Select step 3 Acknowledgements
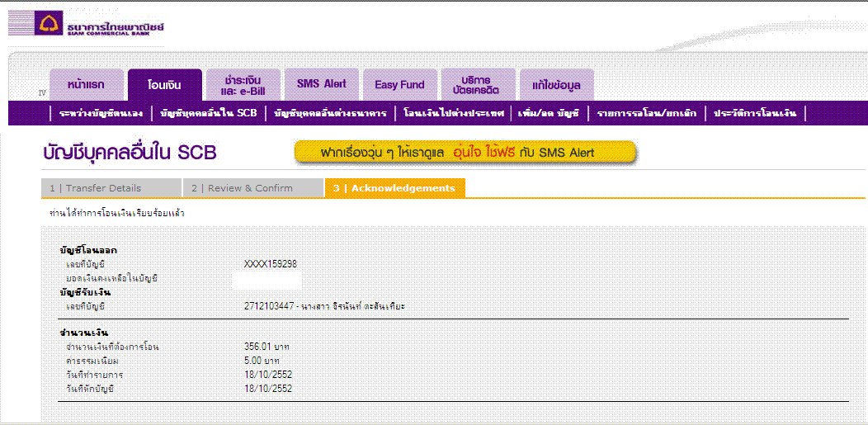The height and width of the screenshot is (425, 868). click(395, 188)
